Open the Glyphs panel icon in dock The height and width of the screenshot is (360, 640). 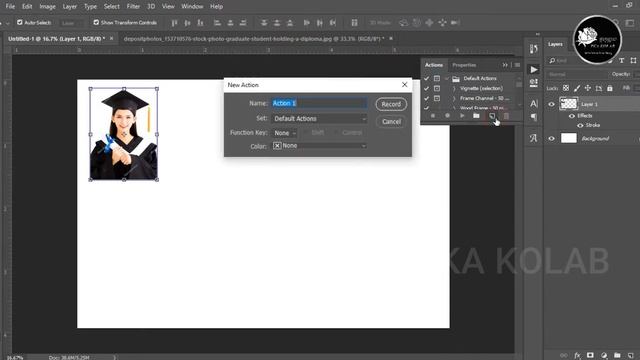[533, 138]
